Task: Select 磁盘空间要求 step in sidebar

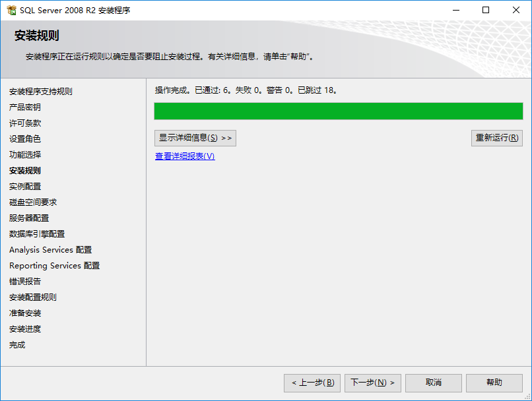Action: tap(33, 202)
